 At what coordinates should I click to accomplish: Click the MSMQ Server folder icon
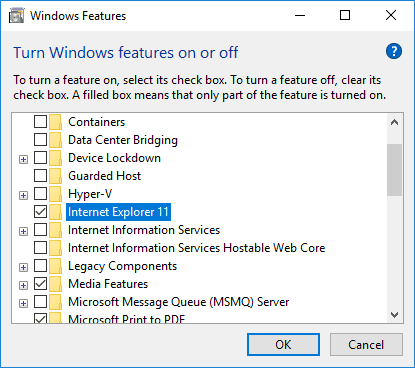click(55, 302)
